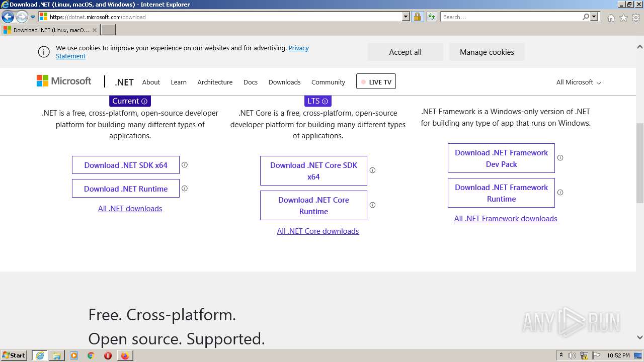The width and height of the screenshot is (644, 362).
Task: Click the IE Forward navigation arrow
Action: pos(21,17)
